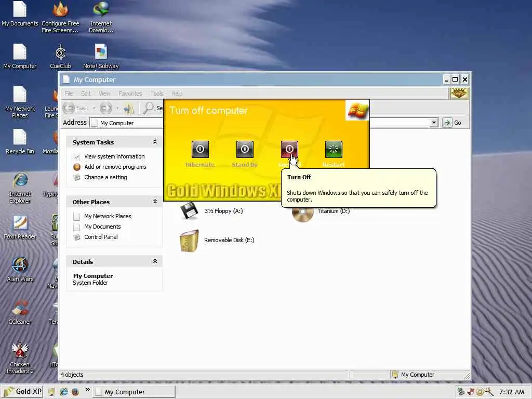The width and height of the screenshot is (532, 399).
Task: Select Configure Free Fire Screensaver desktop icon
Action: (x=60, y=17)
